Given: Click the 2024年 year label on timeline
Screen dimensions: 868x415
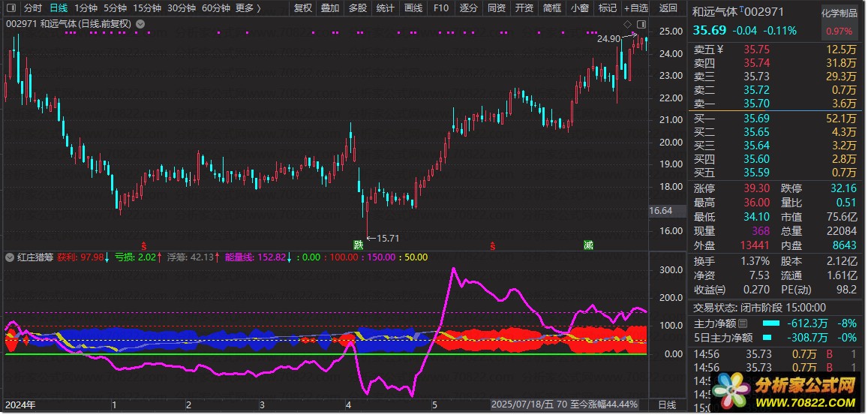Looking at the screenshot, I should (x=20, y=405).
